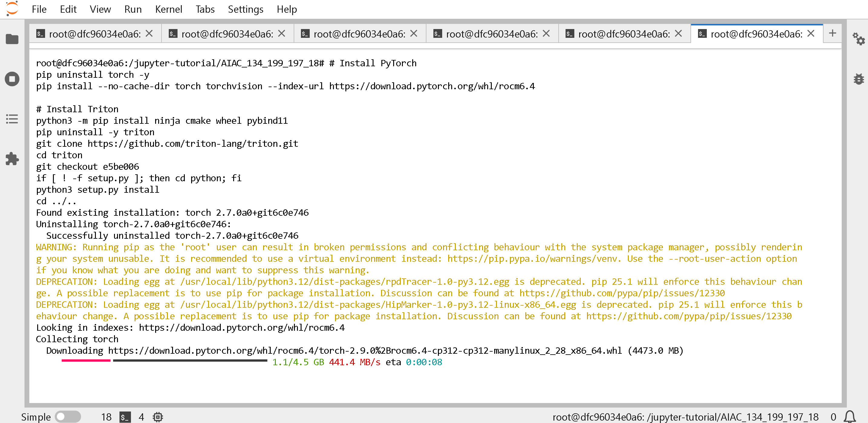Screen dimensions: 868x423
Task: Close the active sixth terminal tab
Action: 811,34
